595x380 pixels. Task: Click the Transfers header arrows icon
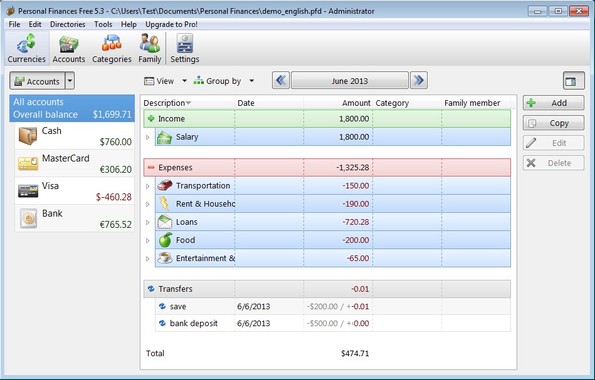(x=151, y=289)
